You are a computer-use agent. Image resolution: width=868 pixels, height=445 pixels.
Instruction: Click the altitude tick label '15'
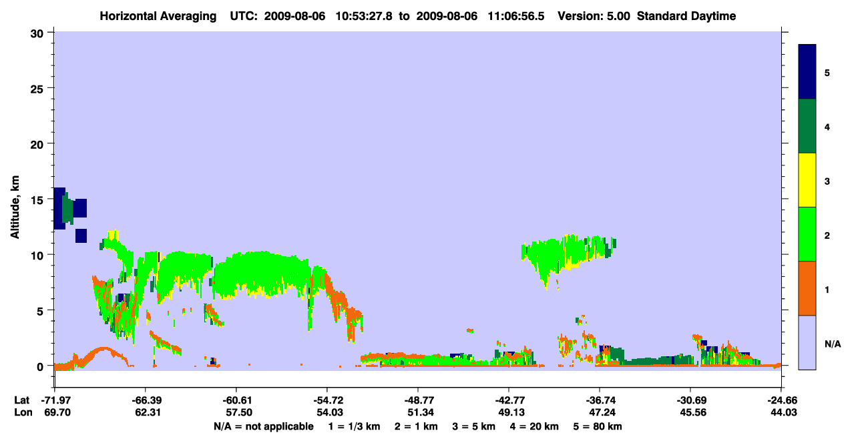point(39,199)
